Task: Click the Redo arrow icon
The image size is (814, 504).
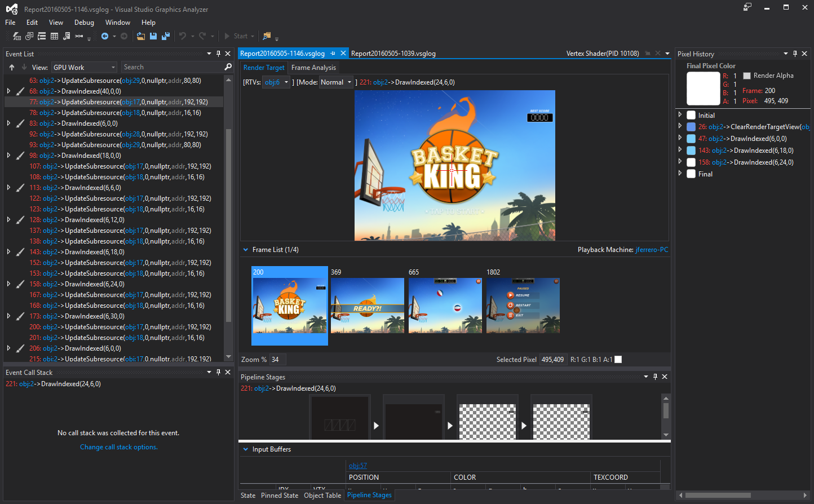Action: pyautogui.click(x=202, y=36)
